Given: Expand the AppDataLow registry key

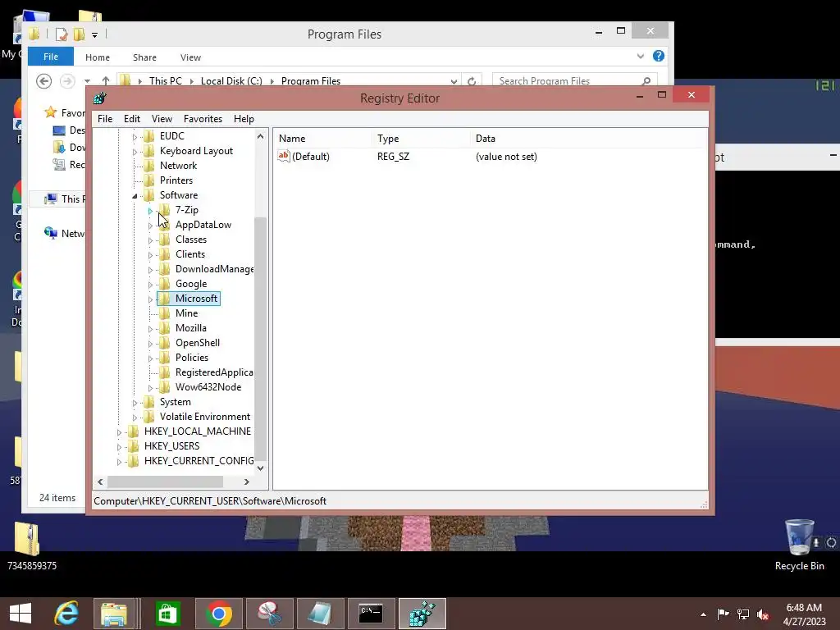Looking at the screenshot, I should (x=151, y=226).
